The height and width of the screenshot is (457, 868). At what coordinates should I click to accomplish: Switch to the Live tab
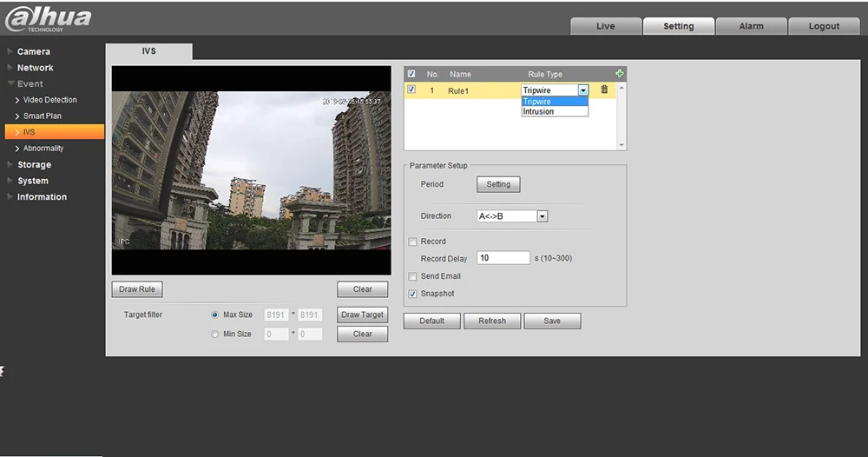coord(606,26)
